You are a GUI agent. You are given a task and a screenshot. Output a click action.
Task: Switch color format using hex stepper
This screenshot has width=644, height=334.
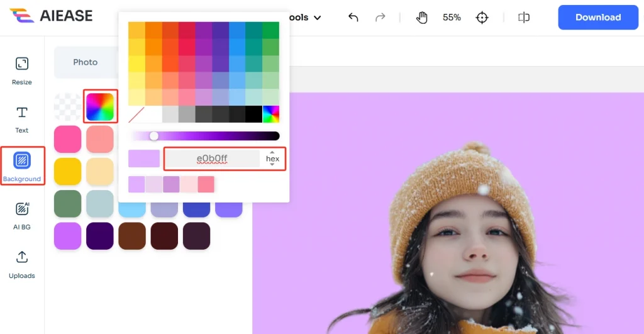tap(272, 159)
